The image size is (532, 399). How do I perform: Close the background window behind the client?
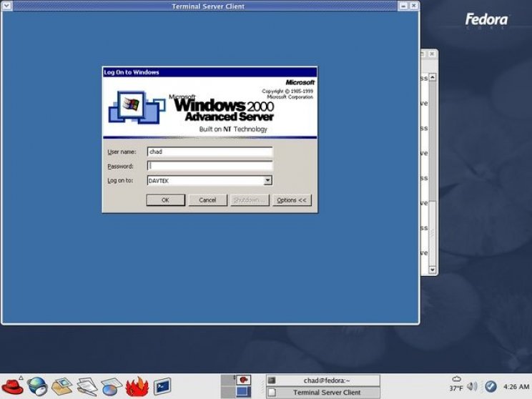pos(432,54)
